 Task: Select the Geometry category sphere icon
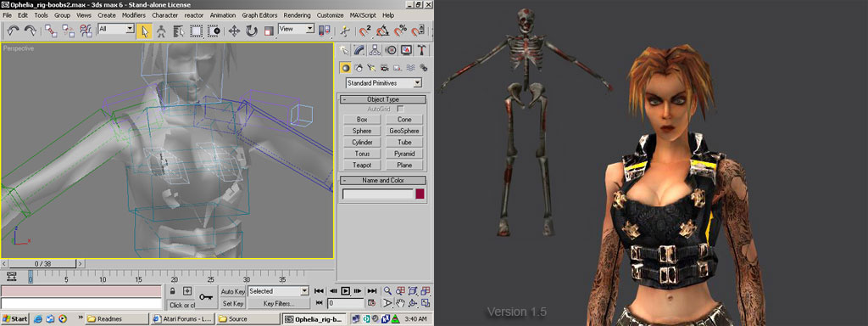pyautogui.click(x=346, y=68)
